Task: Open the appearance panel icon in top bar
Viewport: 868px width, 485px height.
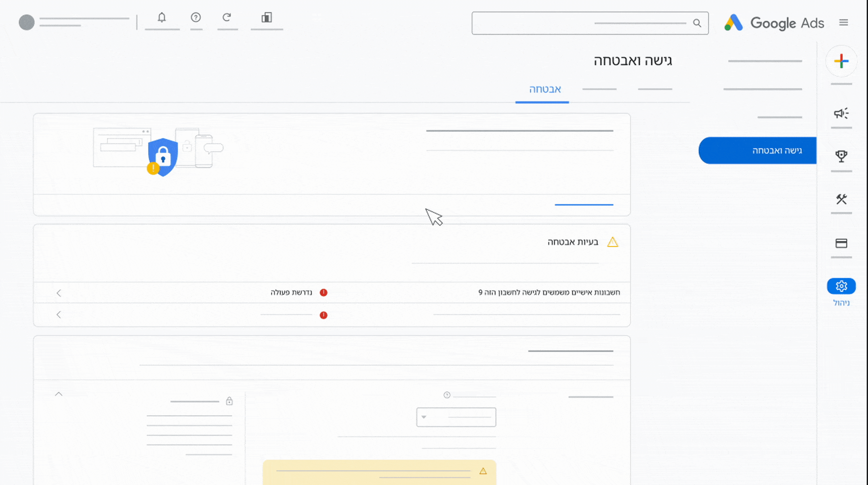Action: [267, 18]
